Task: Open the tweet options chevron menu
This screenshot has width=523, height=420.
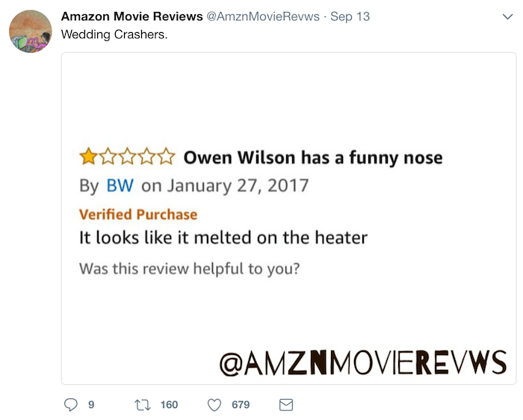Action: click(x=507, y=16)
